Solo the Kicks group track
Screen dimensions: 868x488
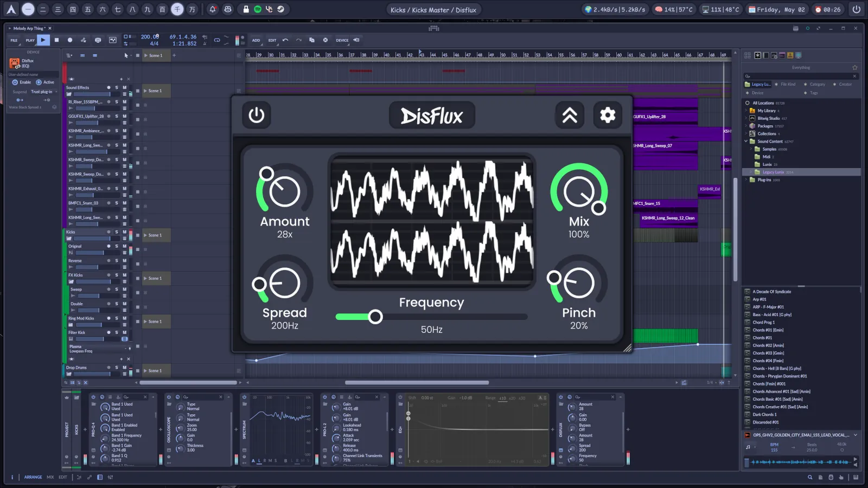(x=116, y=232)
